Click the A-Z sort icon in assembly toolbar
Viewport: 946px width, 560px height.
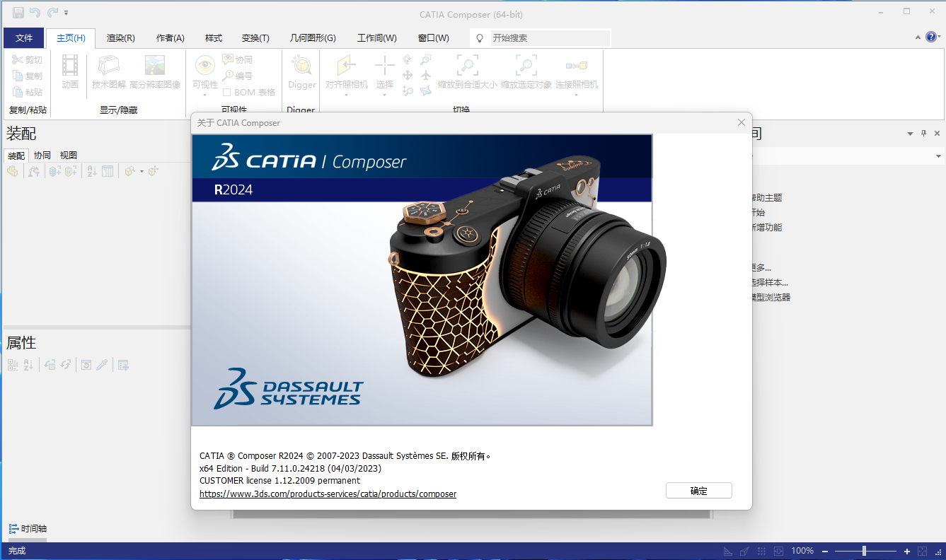91,171
